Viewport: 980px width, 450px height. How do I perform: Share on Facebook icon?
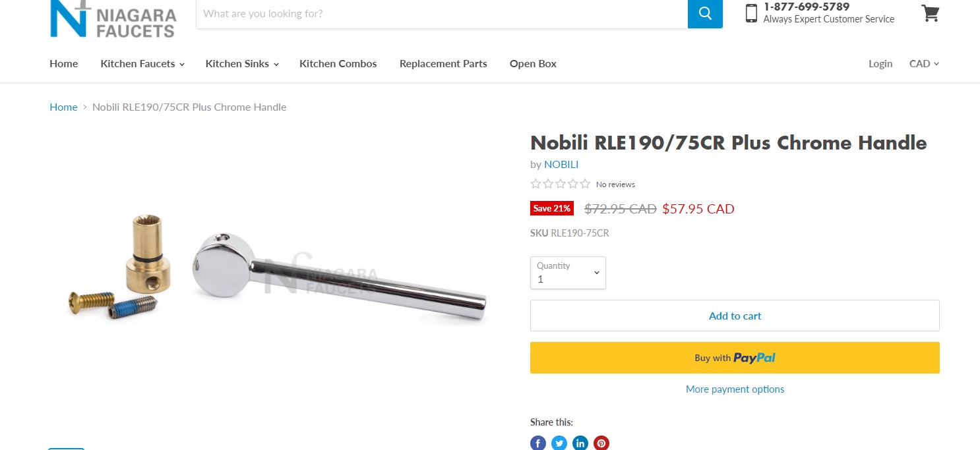coord(538,443)
